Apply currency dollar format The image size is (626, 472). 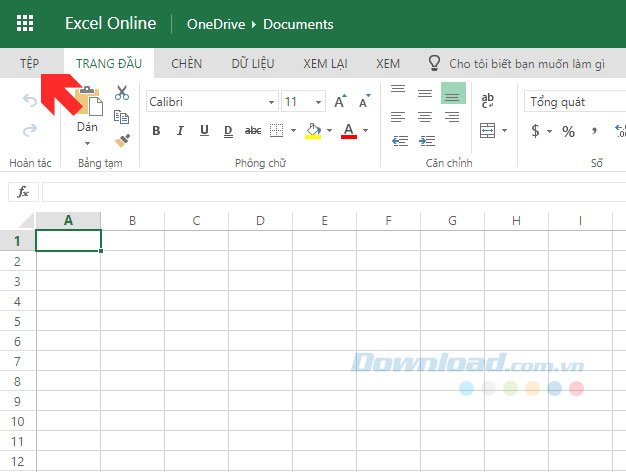(x=535, y=131)
